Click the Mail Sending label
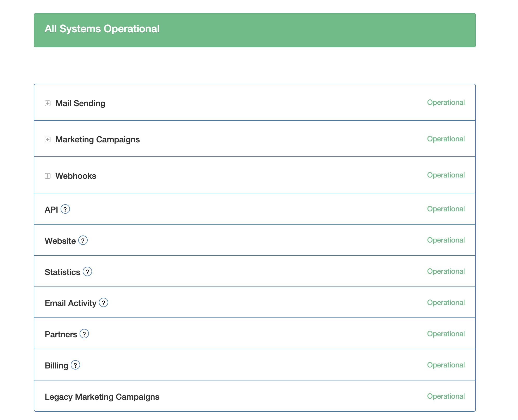The image size is (518, 420). pyautogui.click(x=80, y=103)
